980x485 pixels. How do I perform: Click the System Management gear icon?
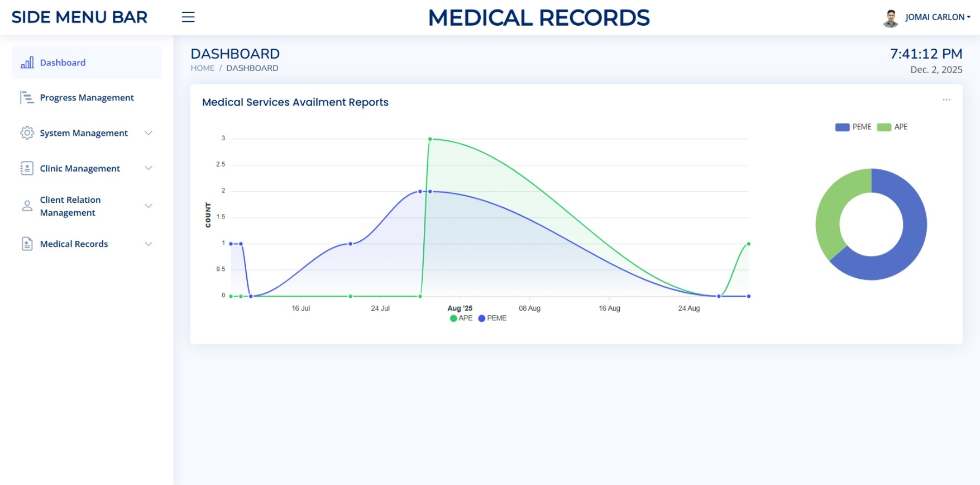tap(27, 133)
